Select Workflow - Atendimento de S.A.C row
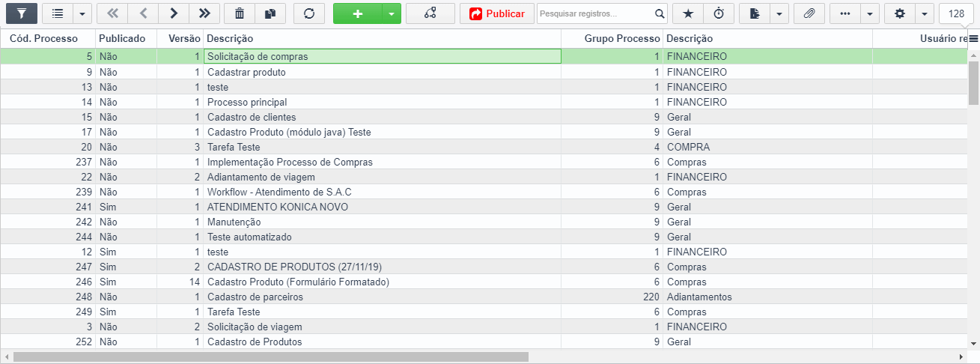The width and height of the screenshot is (980, 364). 484,192
